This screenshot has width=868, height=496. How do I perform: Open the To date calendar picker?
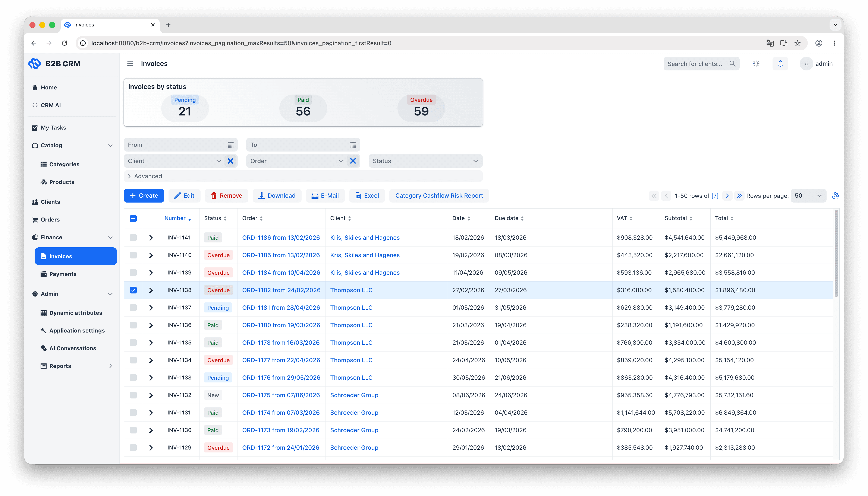353,145
